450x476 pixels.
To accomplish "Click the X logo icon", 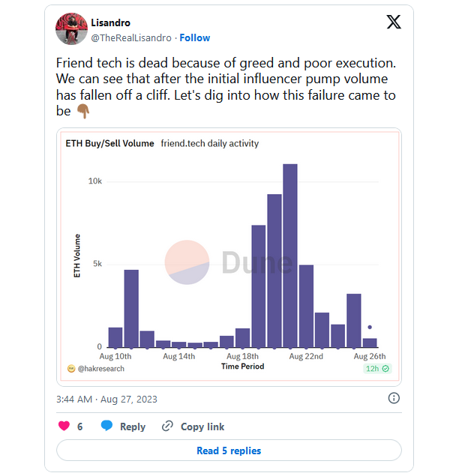I will coord(394,22).
